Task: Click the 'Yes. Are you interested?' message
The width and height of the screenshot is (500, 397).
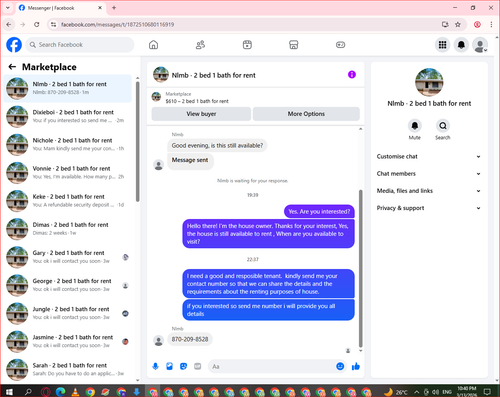Action: pos(319,211)
